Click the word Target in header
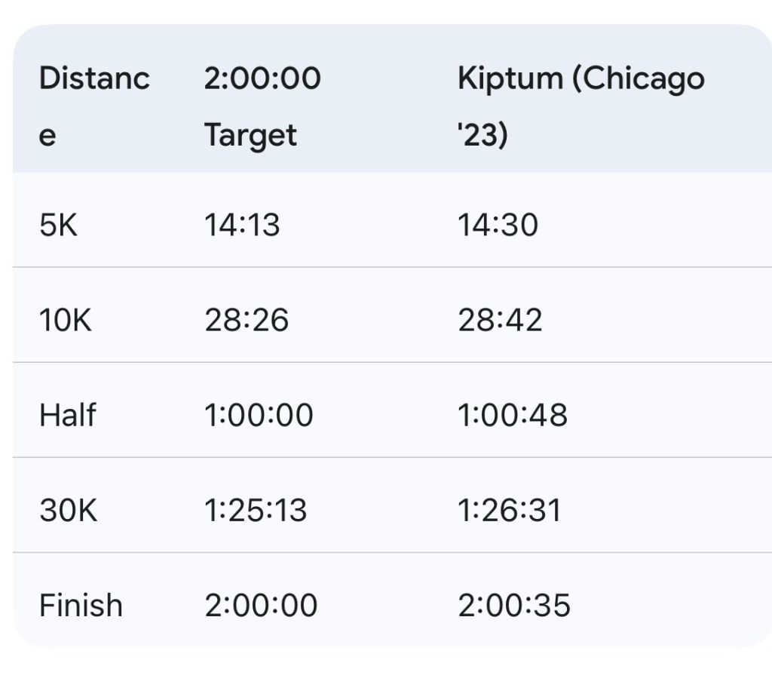 250,136
